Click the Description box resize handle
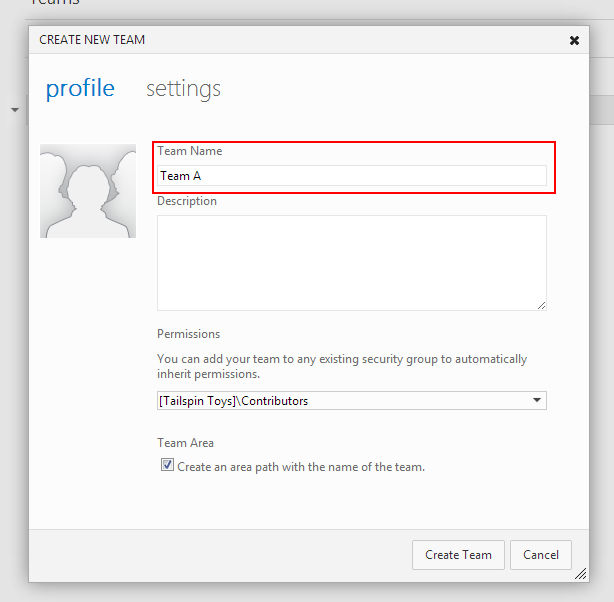The image size is (614, 602). click(541, 305)
